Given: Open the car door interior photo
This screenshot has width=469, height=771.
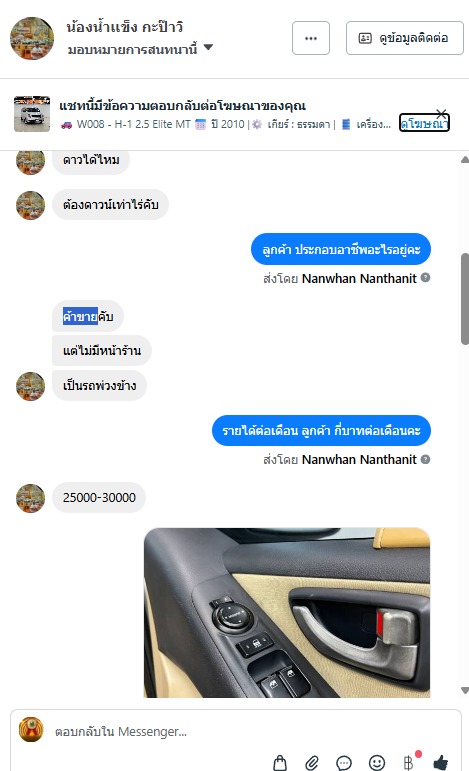Looking at the screenshot, I should click(x=287, y=613).
